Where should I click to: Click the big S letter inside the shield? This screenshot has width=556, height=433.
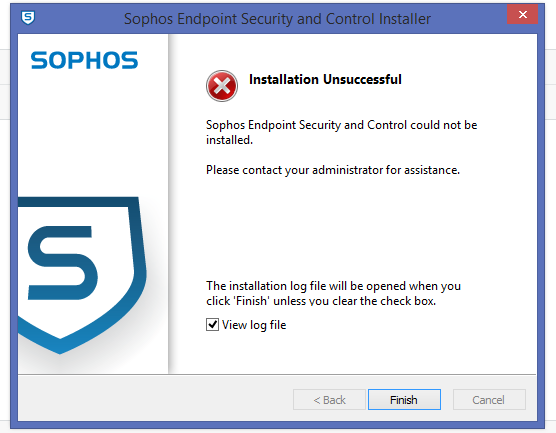(62, 263)
